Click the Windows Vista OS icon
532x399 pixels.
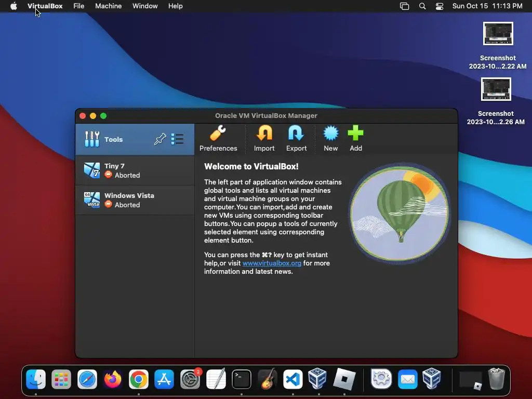point(92,200)
